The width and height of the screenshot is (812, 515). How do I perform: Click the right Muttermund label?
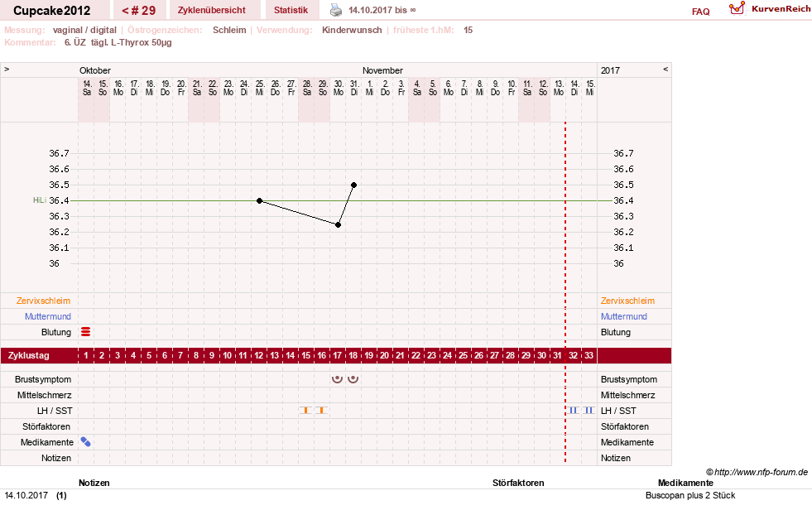[x=624, y=316]
